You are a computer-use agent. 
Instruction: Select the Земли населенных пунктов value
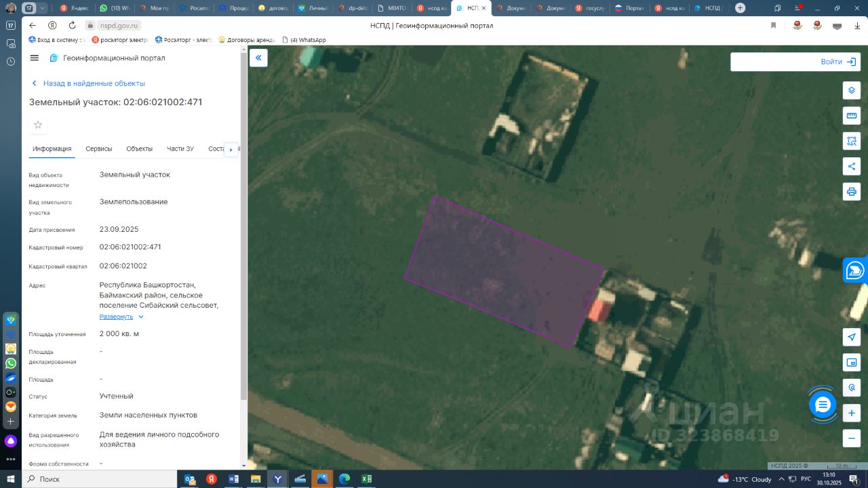click(x=149, y=415)
